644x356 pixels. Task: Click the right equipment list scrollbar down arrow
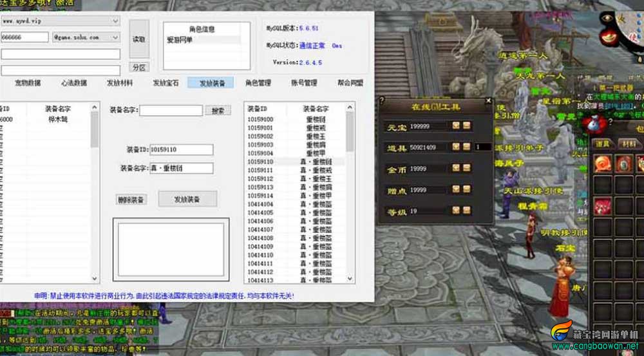click(350, 278)
